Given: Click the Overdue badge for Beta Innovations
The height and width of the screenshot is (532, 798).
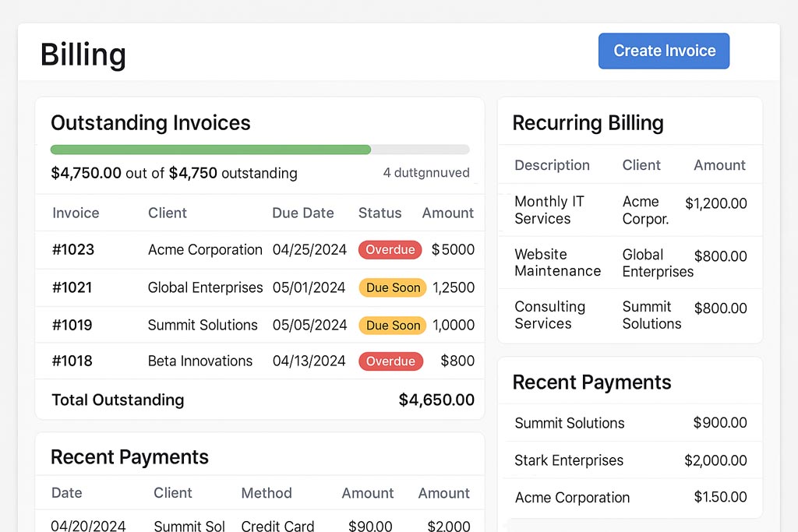Looking at the screenshot, I should [391, 361].
